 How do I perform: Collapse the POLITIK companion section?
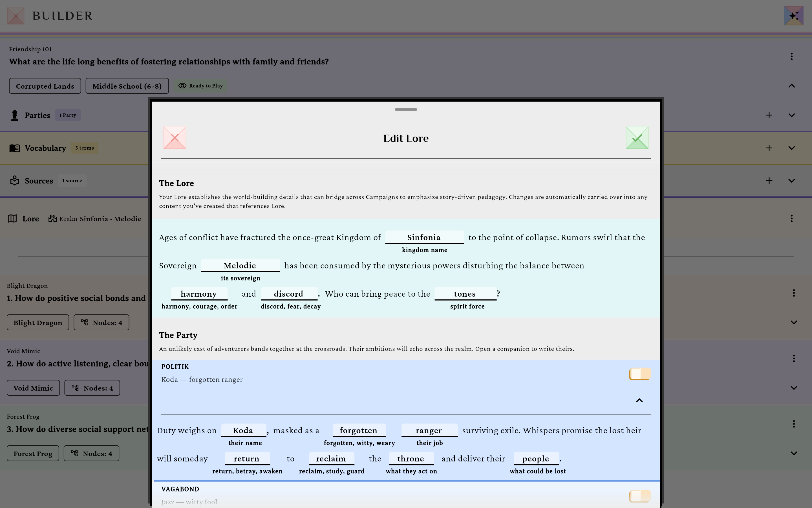(x=639, y=400)
